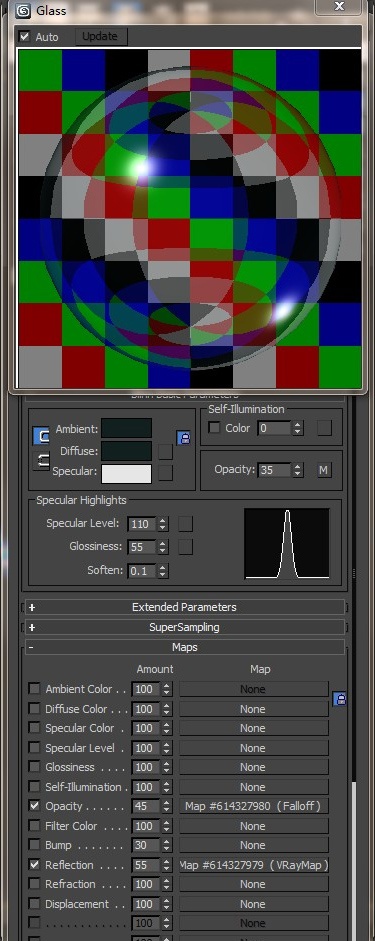Viewport: 375px width, 941px height.
Task: Expand the SuperSampling rollout
Action: pyautogui.click(x=184, y=627)
